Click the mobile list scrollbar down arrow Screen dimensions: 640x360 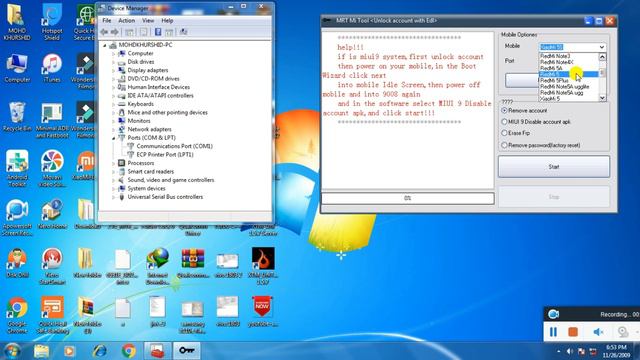click(x=602, y=98)
